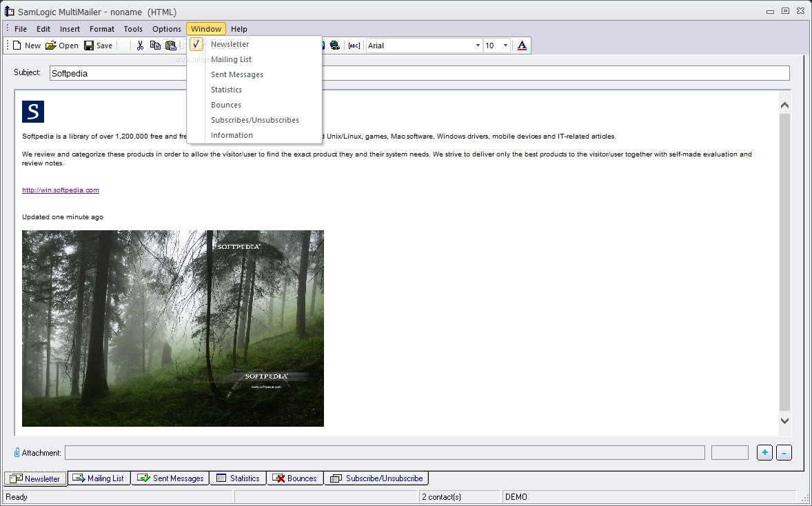Click the DEMO status bar text
812x506 pixels.
[516, 497]
